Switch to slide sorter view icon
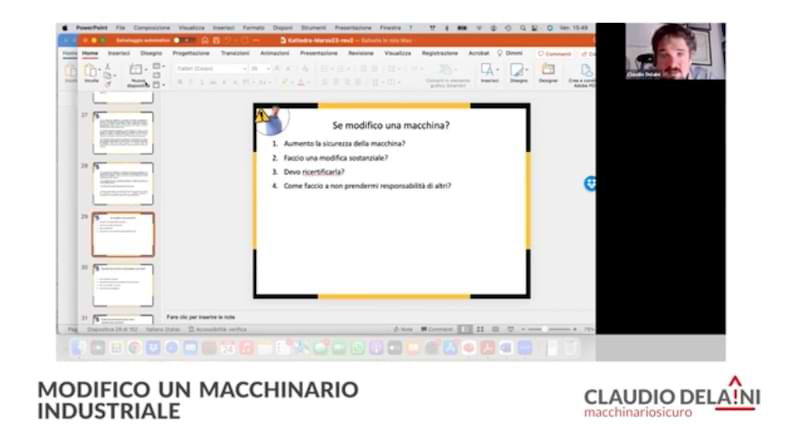The width and height of the screenshot is (786, 434). pos(480,329)
